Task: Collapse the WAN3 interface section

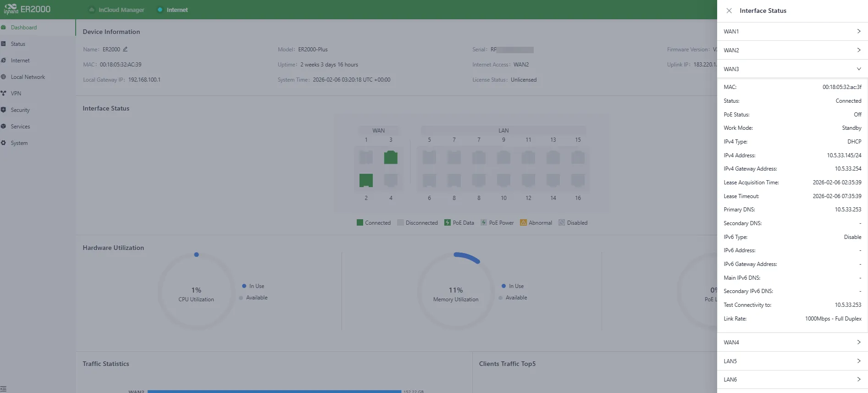Action: [x=792, y=69]
